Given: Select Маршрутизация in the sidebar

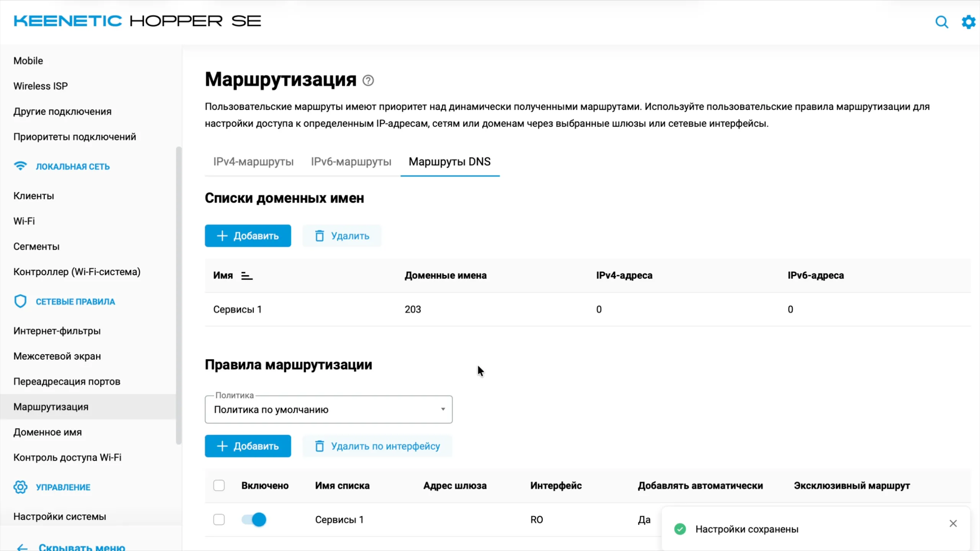Looking at the screenshot, I should coord(88,407).
